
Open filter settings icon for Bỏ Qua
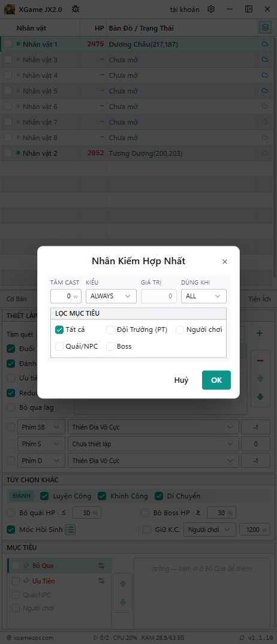(x=101, y=566)
